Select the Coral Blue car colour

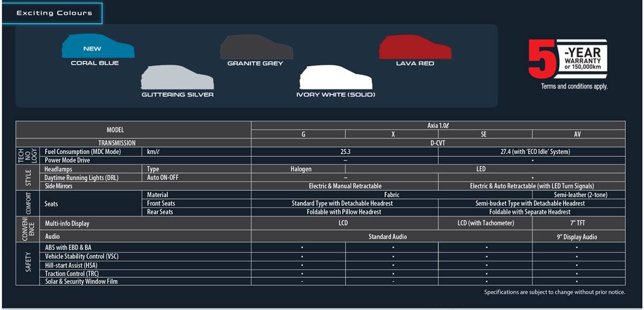click(98, 47)
